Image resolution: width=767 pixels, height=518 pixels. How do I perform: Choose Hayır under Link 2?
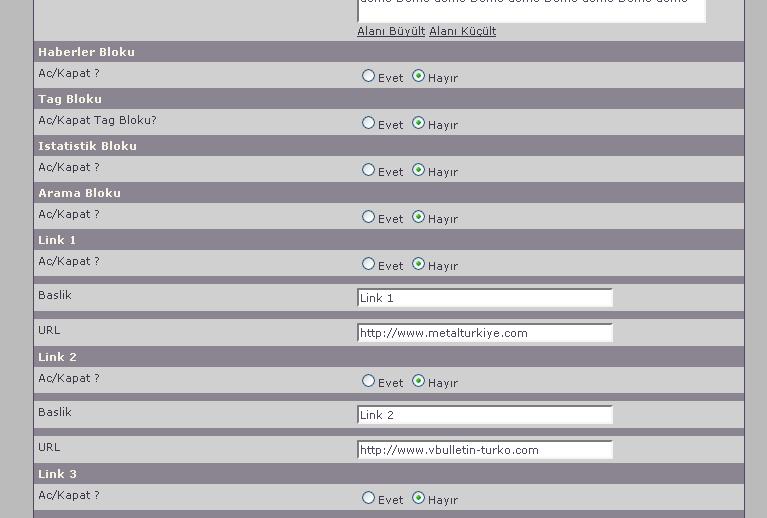(x=419, y=381)
